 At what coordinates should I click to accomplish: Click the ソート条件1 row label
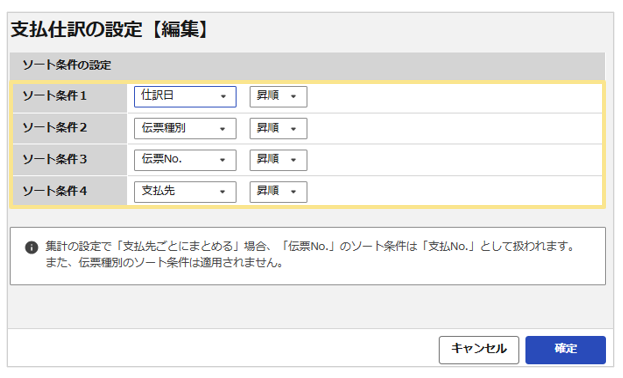tap(54, 96)
